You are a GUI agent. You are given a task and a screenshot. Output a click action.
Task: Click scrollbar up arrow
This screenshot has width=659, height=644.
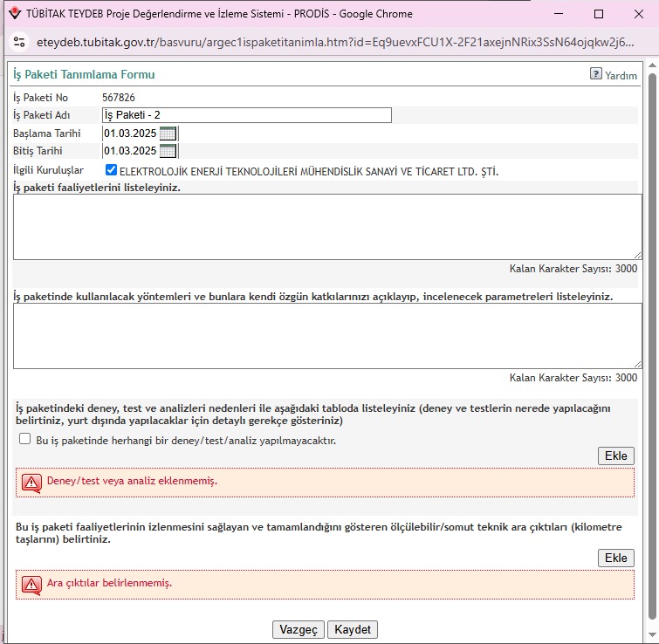[652, 65]
